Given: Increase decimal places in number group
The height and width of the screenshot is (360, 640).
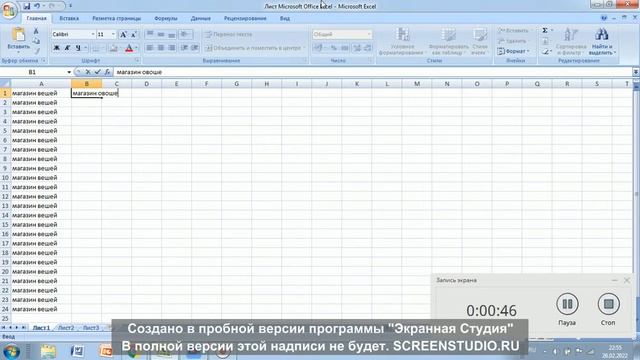Looking at the screenshot, I should [358, 48].
